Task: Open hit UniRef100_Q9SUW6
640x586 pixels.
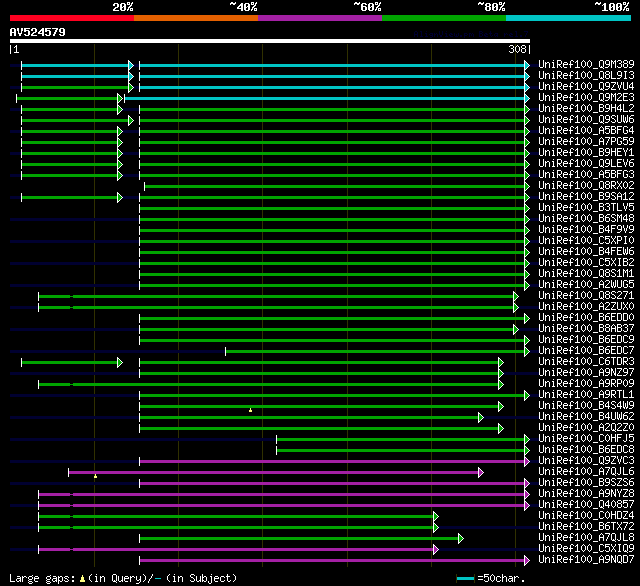Action: pos(586,119)
